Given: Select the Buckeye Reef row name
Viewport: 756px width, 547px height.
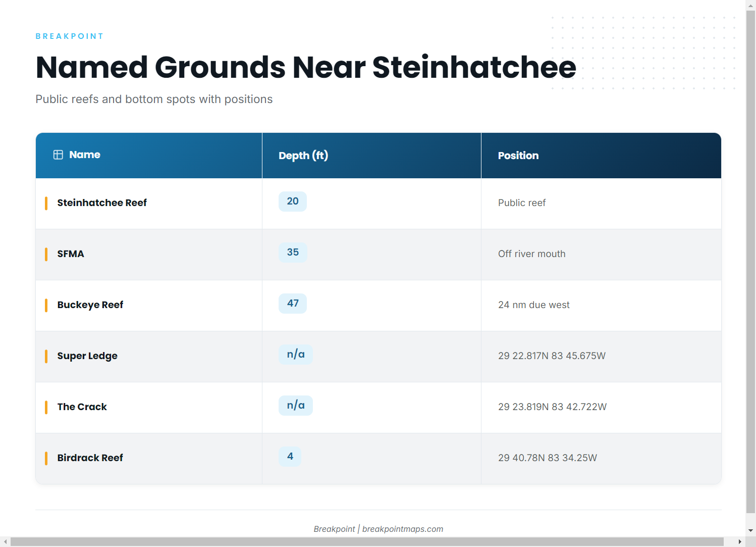Looking at the screenshot, I should click(x=90, y=305).
